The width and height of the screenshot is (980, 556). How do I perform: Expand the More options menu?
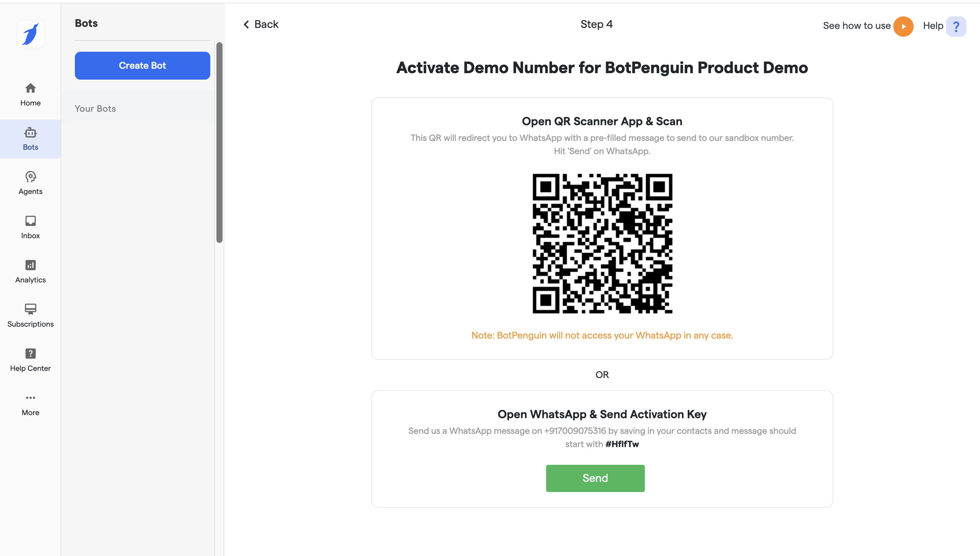pyautogui.click(x=31, y=398)
